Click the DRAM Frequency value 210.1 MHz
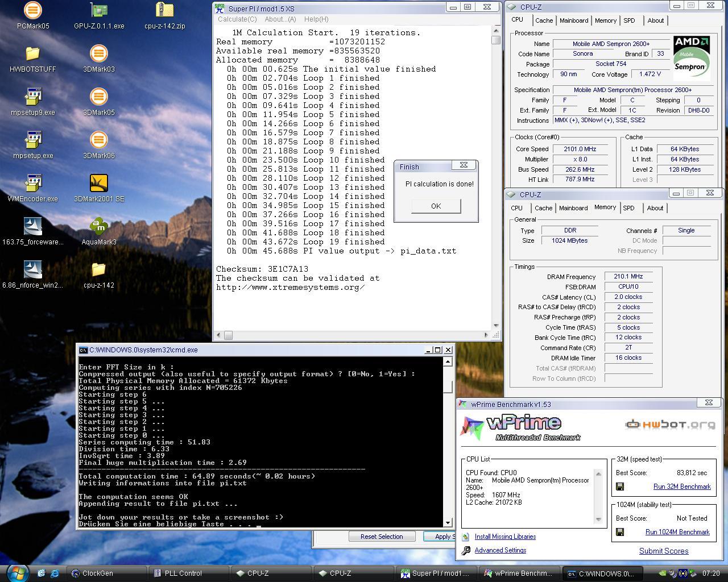The height and width of the screenshot is (582, 728). tap(628, 277)
